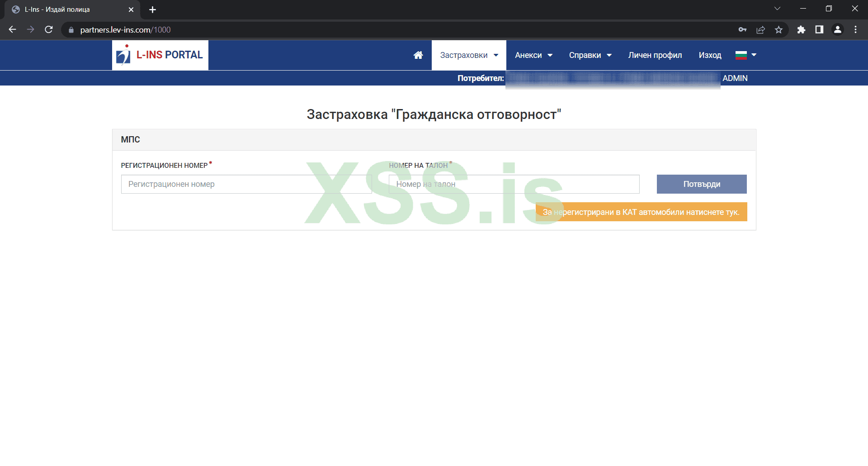Open the Chrome profile avatar
This screenshot has height=466, width=868.
point(837,29)
